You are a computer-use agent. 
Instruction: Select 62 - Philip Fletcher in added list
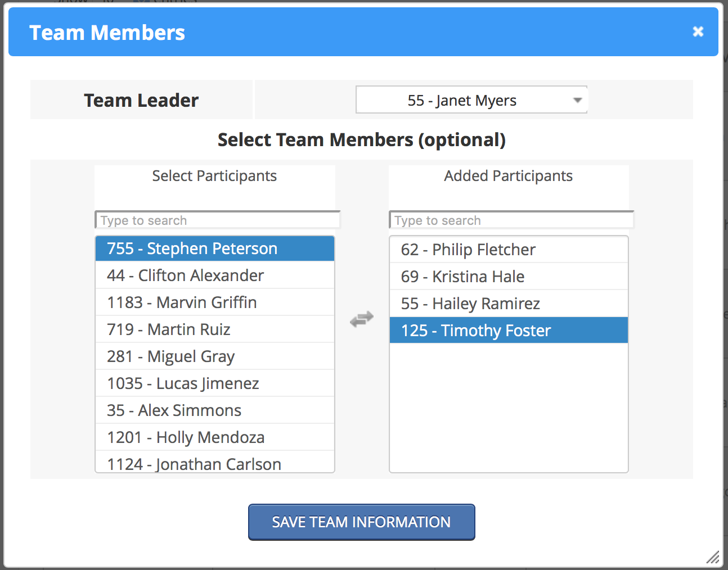[x=509, y=250]
